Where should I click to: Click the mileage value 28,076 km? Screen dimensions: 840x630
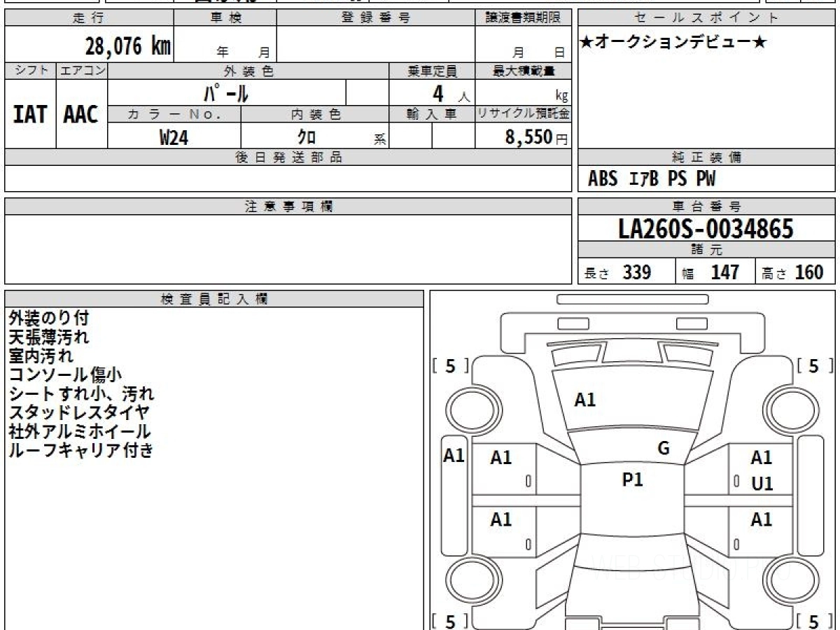(128, 46)
